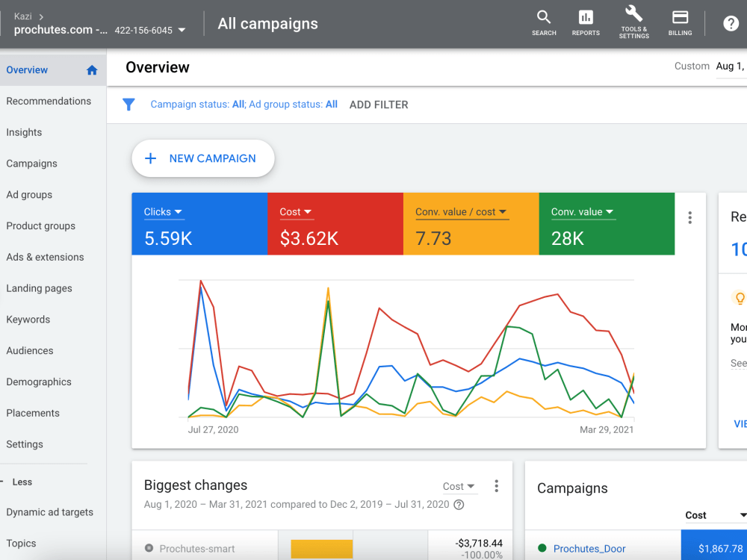Image resolution: width=747 pixels, height=560 pixels.
Task: Open the chart card three-dot menu
Action: click(689, 217)
